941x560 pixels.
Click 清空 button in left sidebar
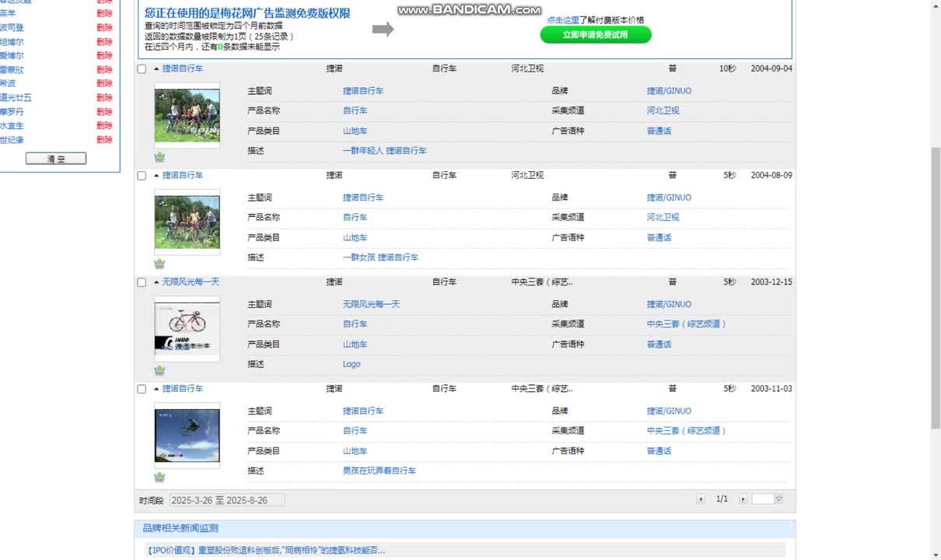point(56,159)
